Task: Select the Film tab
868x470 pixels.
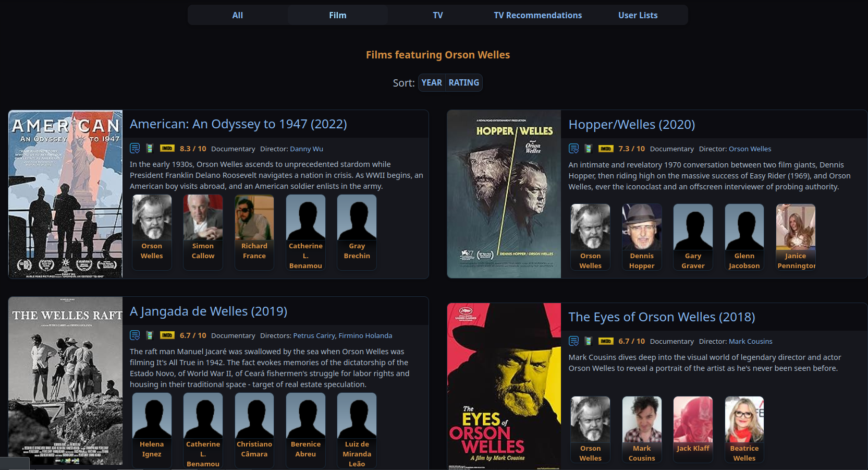Action: click(x=338, y=15)
